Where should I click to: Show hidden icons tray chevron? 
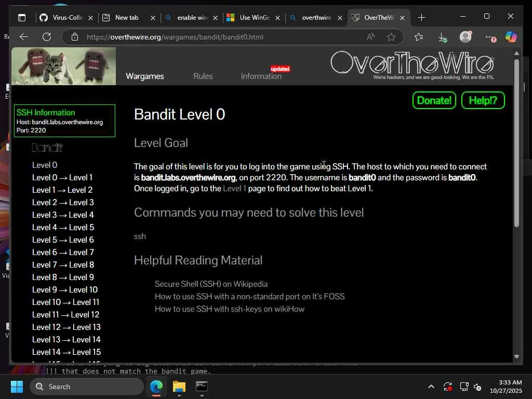431,387
